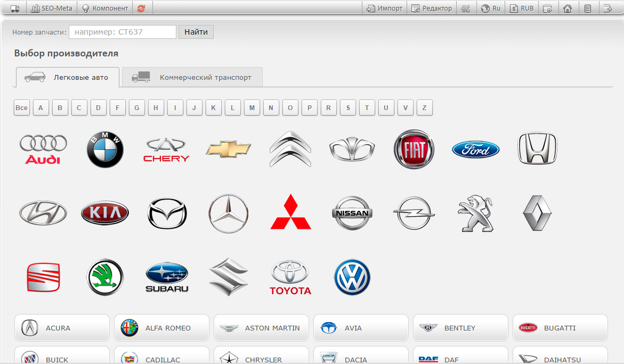Select the Mazda logo
This screenshot has height=364, width=624.
(167, 213)
